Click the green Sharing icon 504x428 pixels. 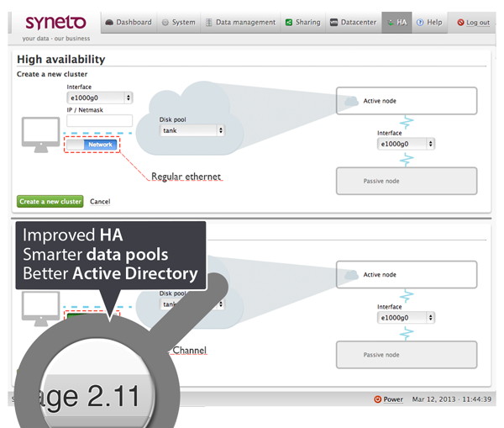coord(289,23)
